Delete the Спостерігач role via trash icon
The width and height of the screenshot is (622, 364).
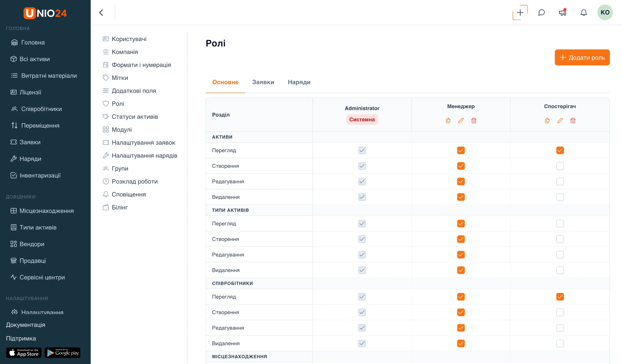pos(573,120)
